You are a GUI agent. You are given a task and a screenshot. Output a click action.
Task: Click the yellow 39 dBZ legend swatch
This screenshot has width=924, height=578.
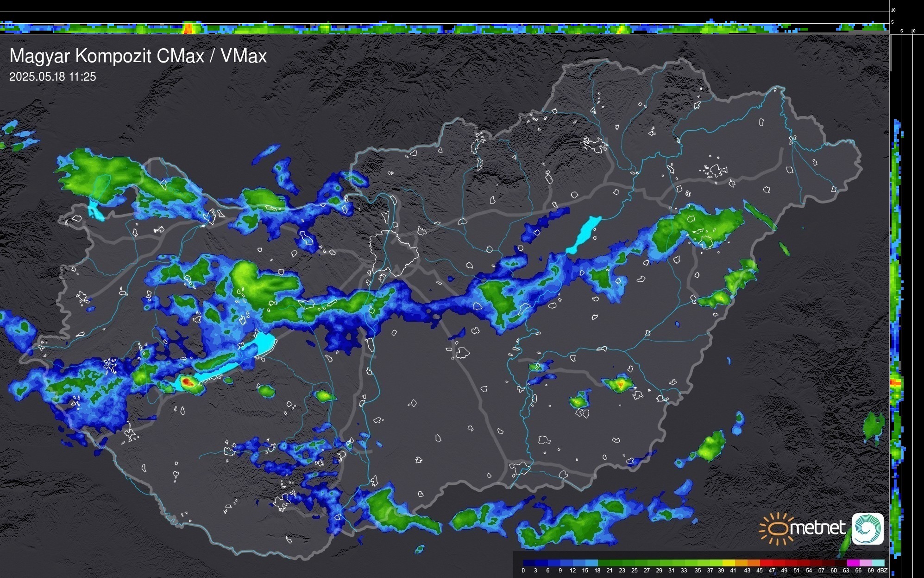click(x=728, y=563)
